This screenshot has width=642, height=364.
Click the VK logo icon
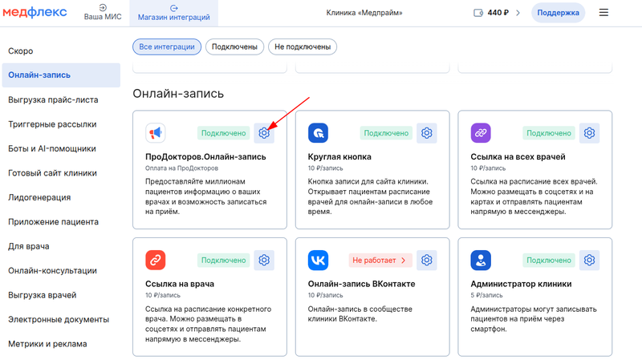pyautogui.click(x=318, y=261)
